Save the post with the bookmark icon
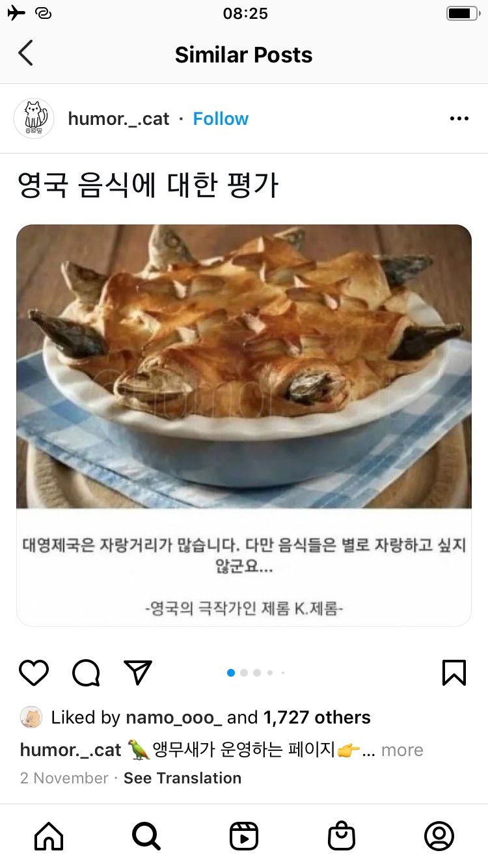The image size is (488, 868). [x=454, y=673]
